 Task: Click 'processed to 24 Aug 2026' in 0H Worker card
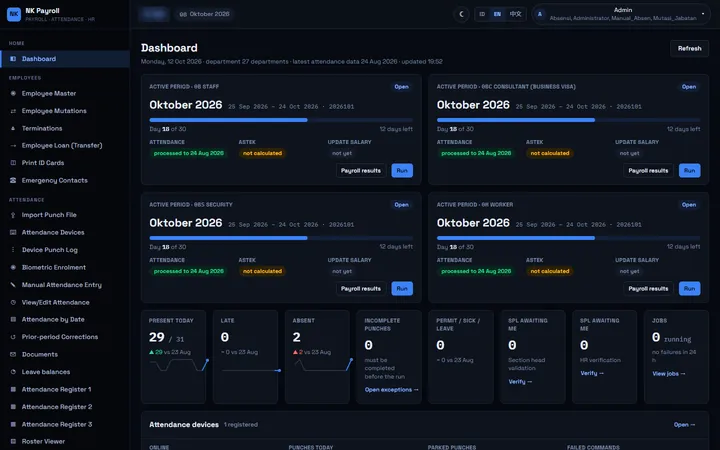pos(476,271)
